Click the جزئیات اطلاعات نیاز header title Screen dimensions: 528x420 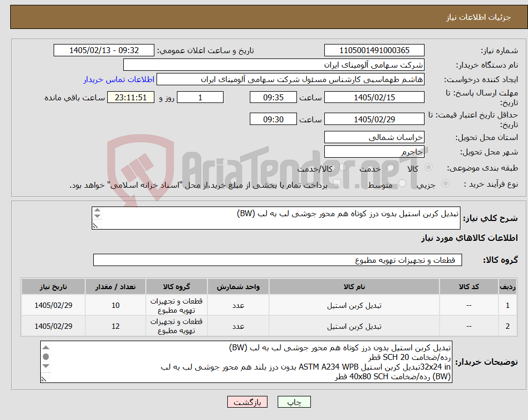click(479, 17)
